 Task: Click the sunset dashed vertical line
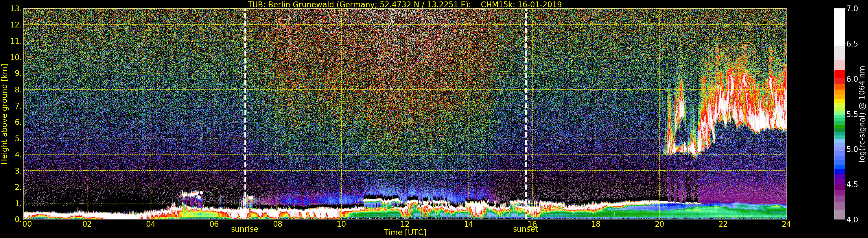pos(526,101)
